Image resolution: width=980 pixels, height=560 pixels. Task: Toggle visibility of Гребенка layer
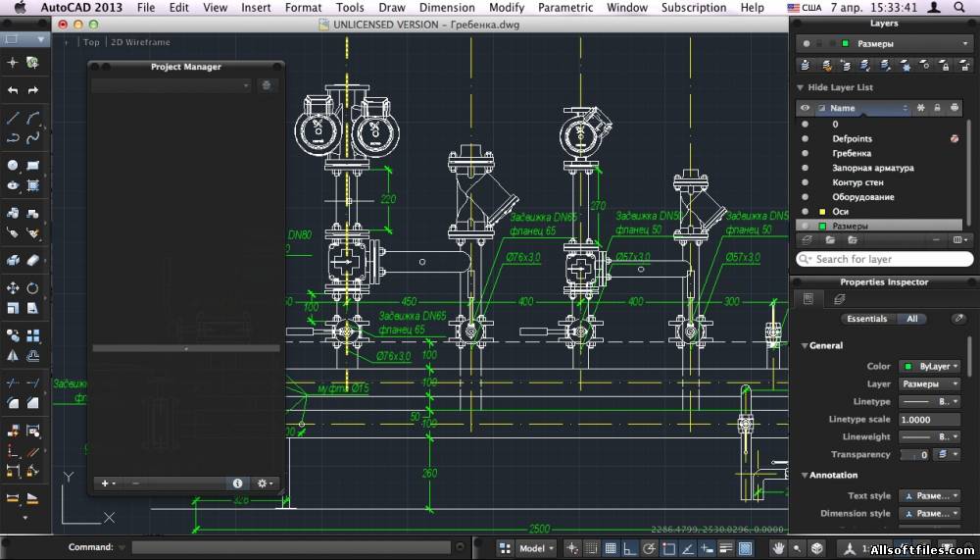click(805, 153)
